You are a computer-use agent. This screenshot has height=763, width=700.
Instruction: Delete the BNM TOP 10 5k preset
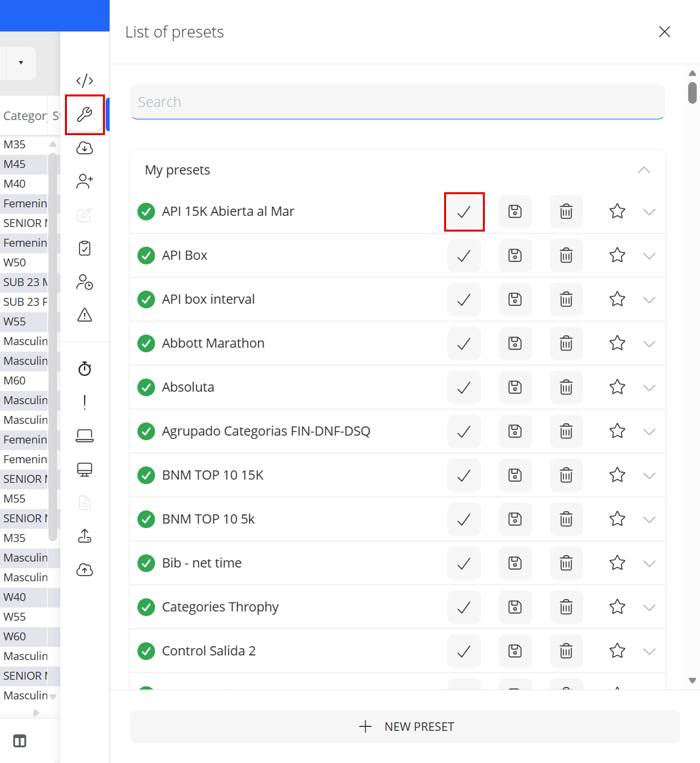pos(566,519)
